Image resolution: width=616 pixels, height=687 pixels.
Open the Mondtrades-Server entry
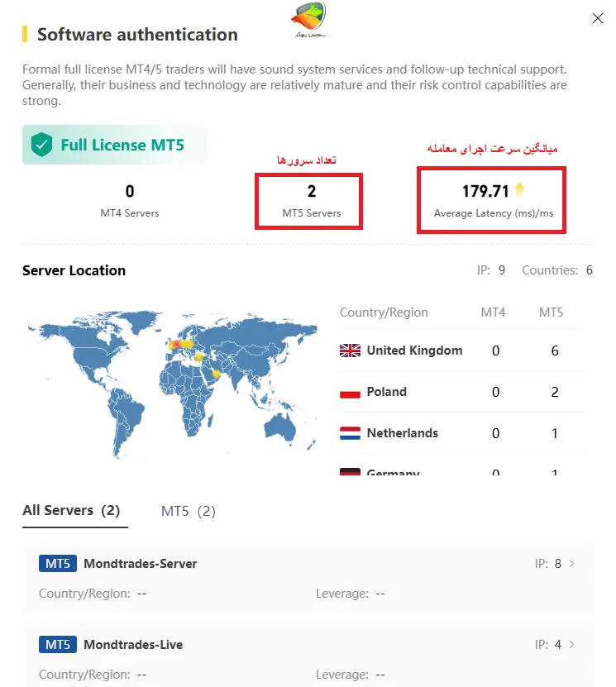tap(141, 564)
